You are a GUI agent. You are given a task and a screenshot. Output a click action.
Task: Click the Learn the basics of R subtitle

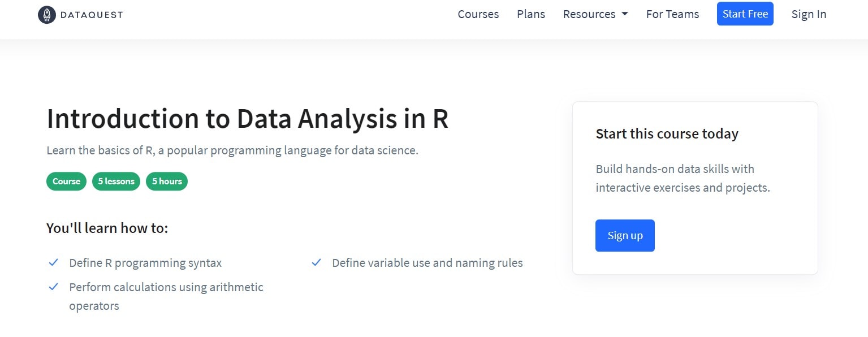pos(232,151)
